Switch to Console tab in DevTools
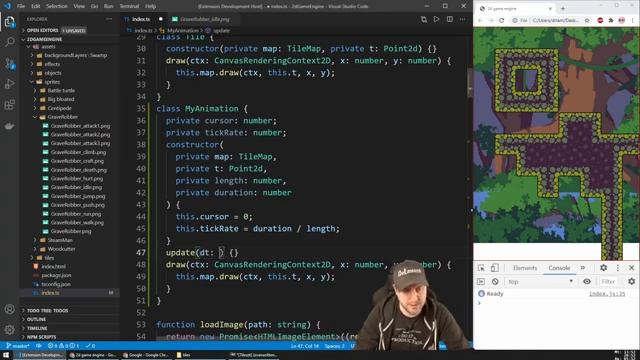The width and height of the screenshot is (640, 360). click(x=559, y=268)
